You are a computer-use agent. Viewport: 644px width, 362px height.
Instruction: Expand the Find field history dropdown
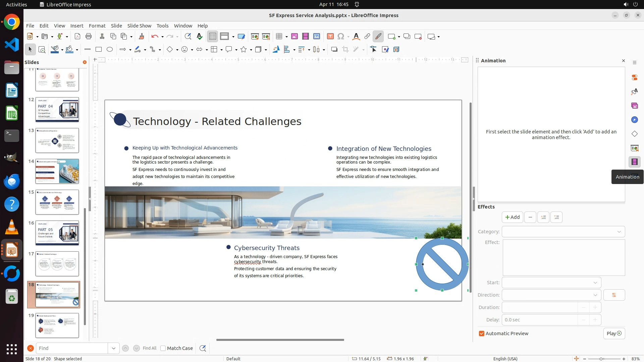(113, 348)
